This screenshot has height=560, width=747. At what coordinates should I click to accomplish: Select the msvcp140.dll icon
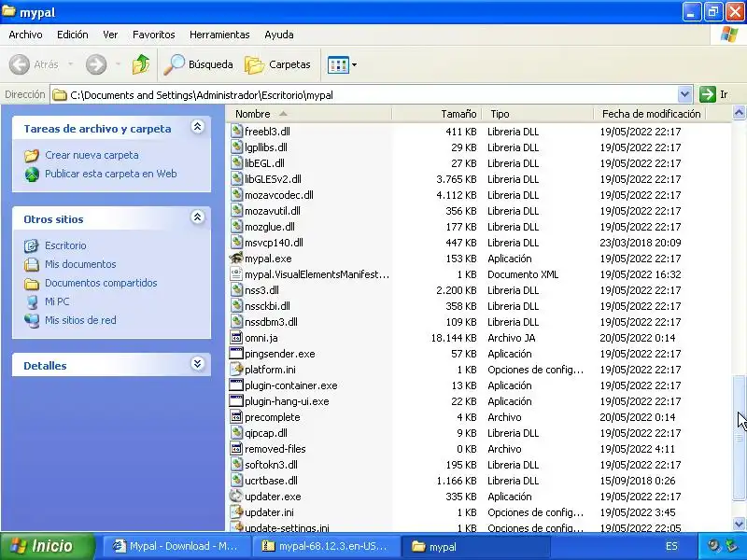coord(236,242)
